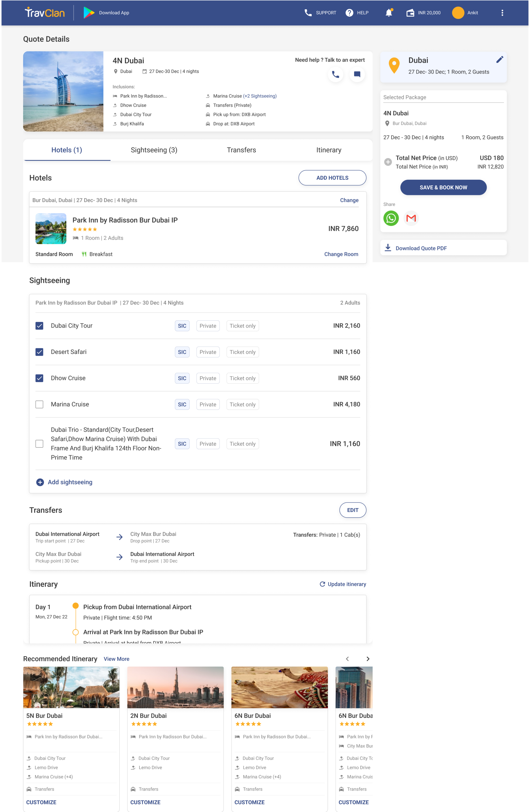Go to previous recommended itinerary
This screenshot has width=530, height=812.
tap(347, 659)
